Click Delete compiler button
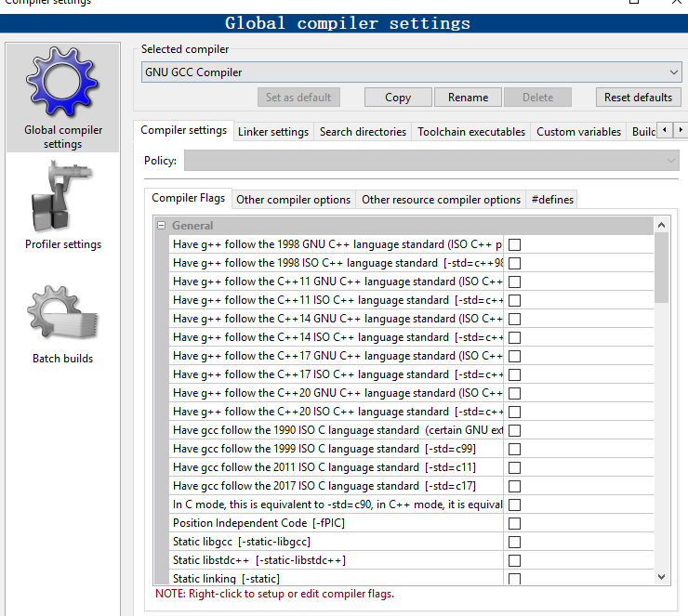 (537, 98)
